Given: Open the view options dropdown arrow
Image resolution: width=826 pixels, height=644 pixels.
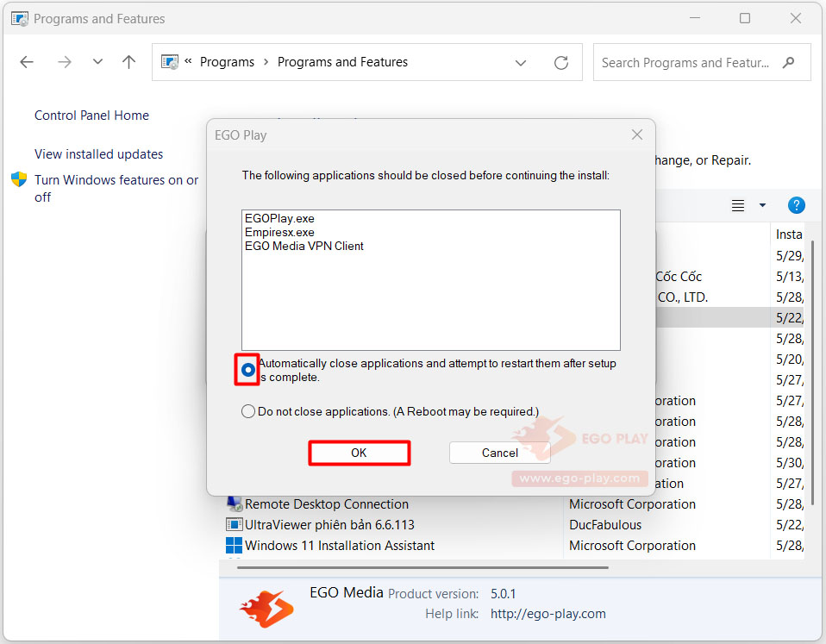Looking at the screenshot, I should pos(762,205).
